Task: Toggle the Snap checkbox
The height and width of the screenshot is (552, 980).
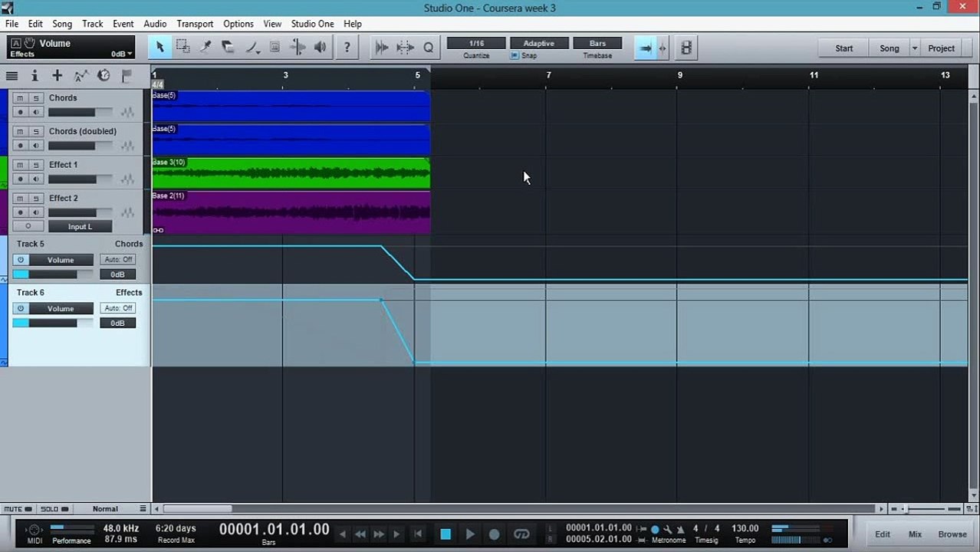Action: point(515,55)
